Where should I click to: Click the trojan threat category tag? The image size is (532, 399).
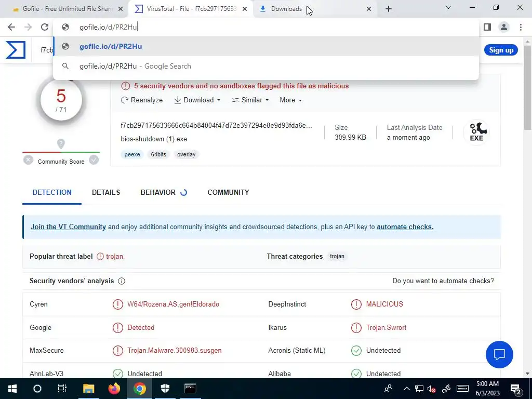pyautogui.click(x=337, y=257)
